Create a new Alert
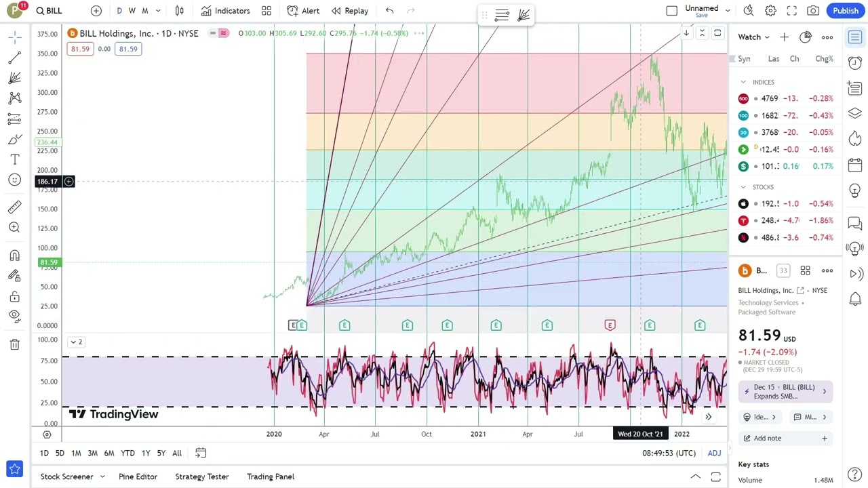The height and width of the screenshot is (488, 868). (303, 11)
